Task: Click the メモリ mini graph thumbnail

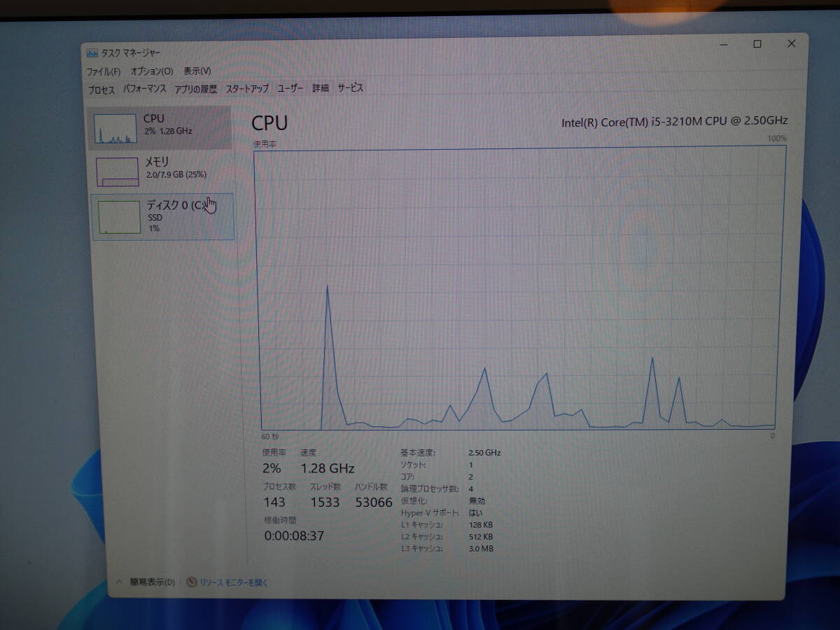Action: click(118, 172)
